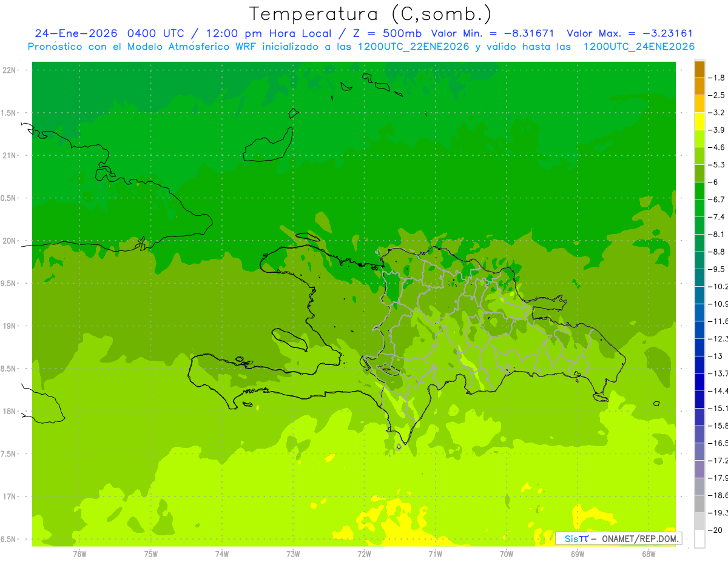
Task: Pick the blue swatch between -13 and -13.7
Action: (699, 365)
